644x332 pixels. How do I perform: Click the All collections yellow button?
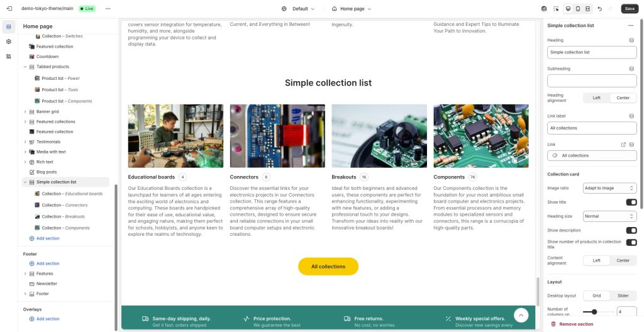[x=328, y=267]
